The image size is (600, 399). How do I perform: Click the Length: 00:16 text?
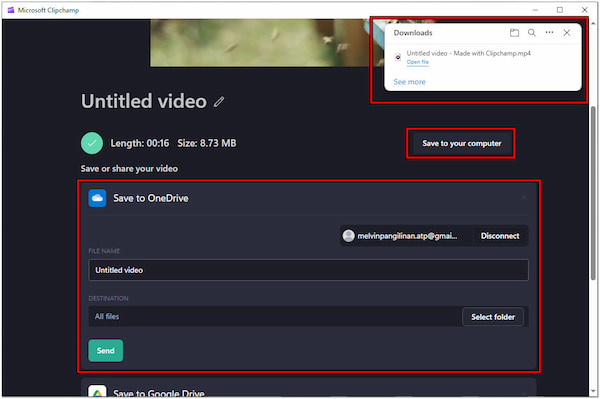click(x=140, y=143)
